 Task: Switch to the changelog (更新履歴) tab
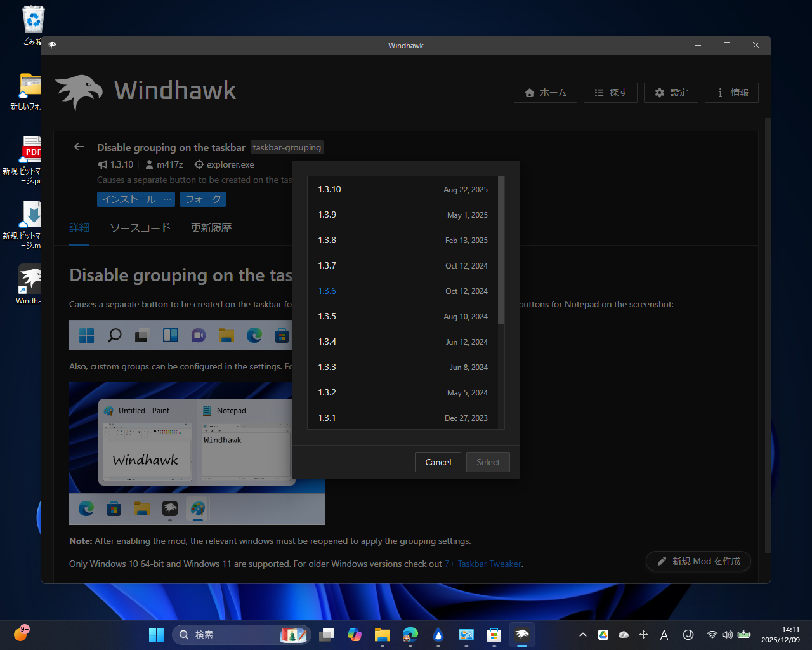(211, 228)
